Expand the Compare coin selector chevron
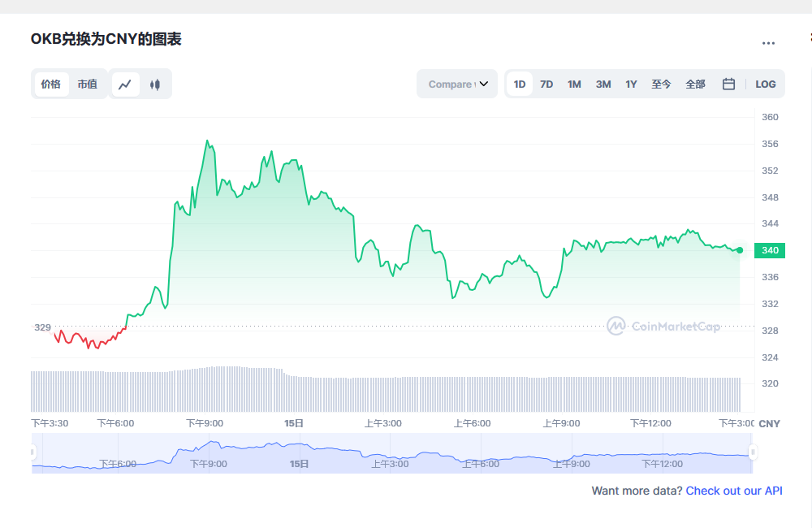812x528 pixels. tap(485, 83)
